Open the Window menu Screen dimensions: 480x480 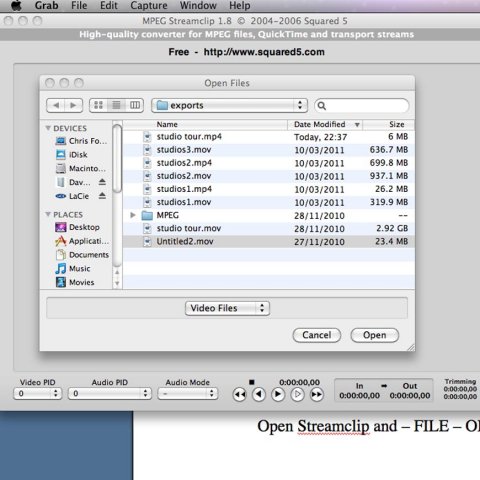[198, 6]
